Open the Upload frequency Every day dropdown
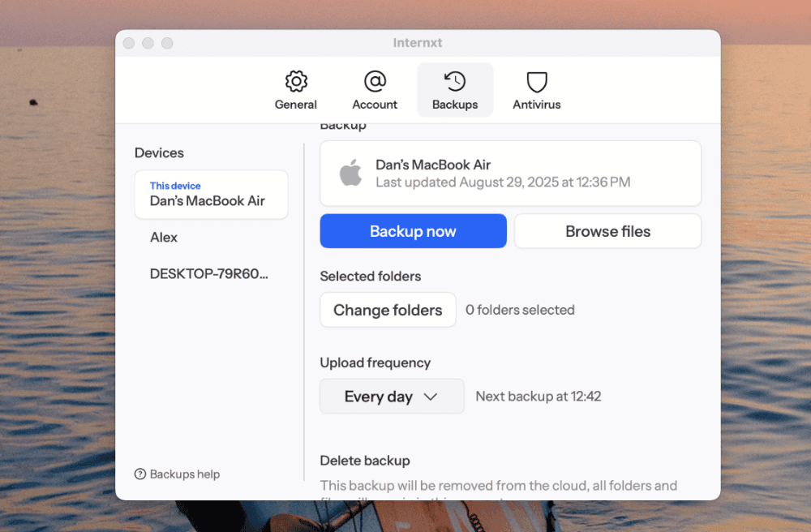The height and width of the screenshot is (532, 811). point(392,397)
